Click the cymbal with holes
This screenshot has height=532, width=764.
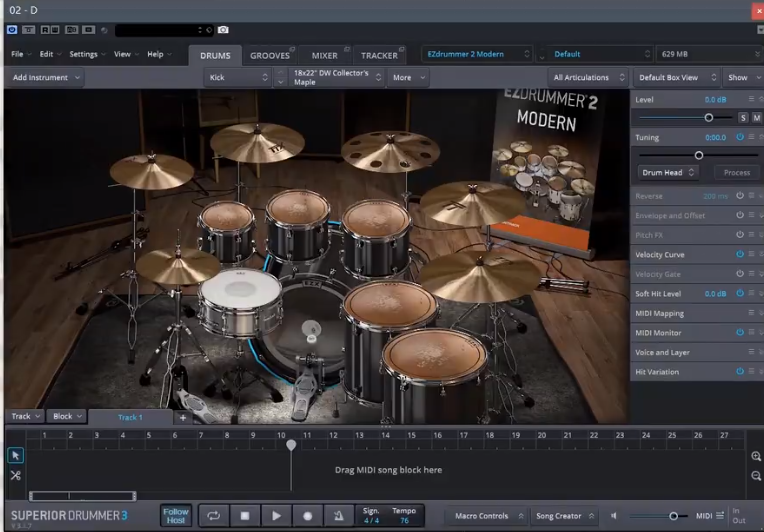tap(390, 152)
